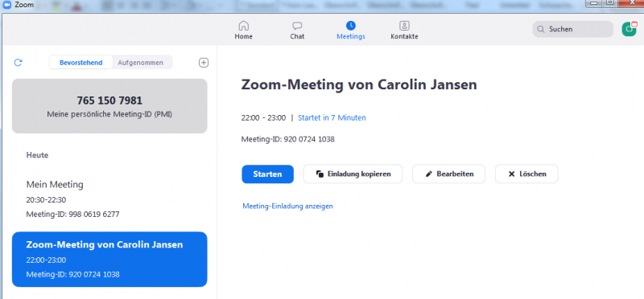Viewport: 644px width, 299px height.
Task: Open Meeting-Einladung anzeigen link
Action: pos(287,206)
